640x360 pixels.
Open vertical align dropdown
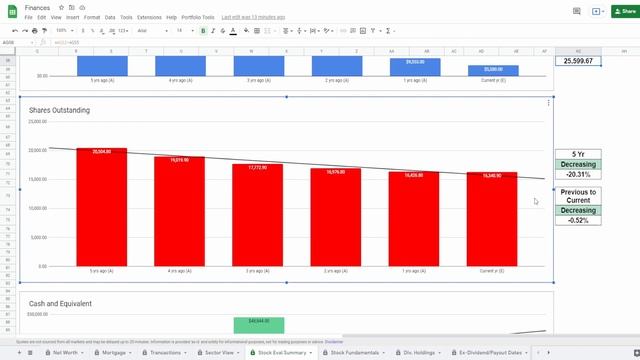pyautogui.click(x=301, y=31)
